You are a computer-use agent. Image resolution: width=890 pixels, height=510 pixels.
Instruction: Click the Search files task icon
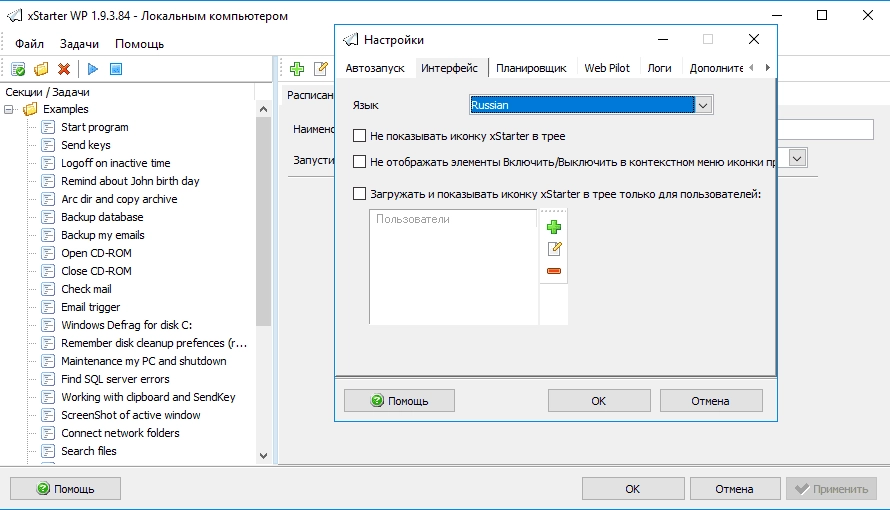tap(48, 451)
